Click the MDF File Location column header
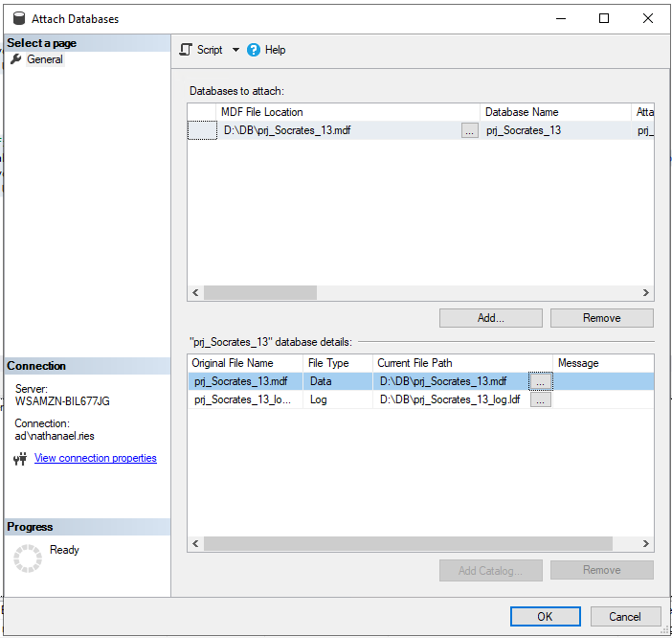 coord(347,112)
